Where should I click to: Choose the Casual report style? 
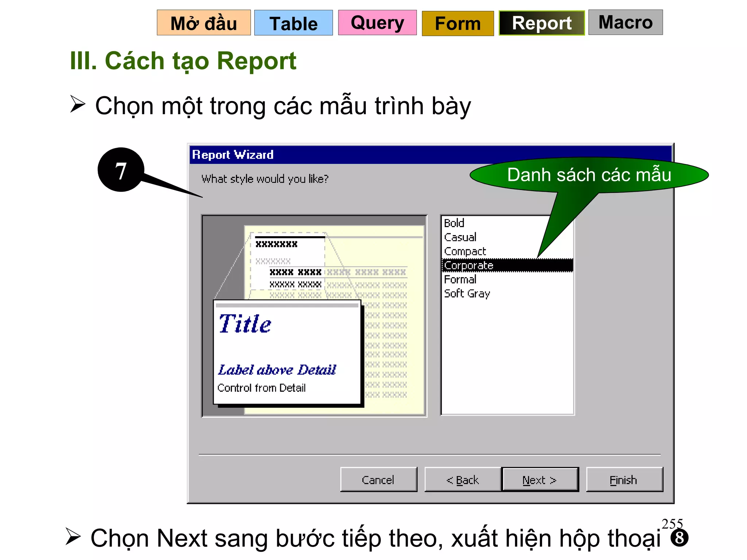pyautogui.click(x=460, y=237)
